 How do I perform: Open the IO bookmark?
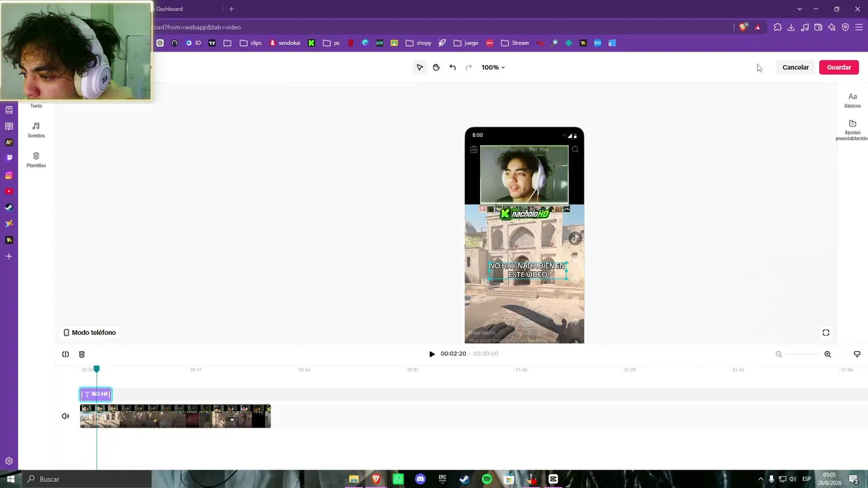click(194, 43)
